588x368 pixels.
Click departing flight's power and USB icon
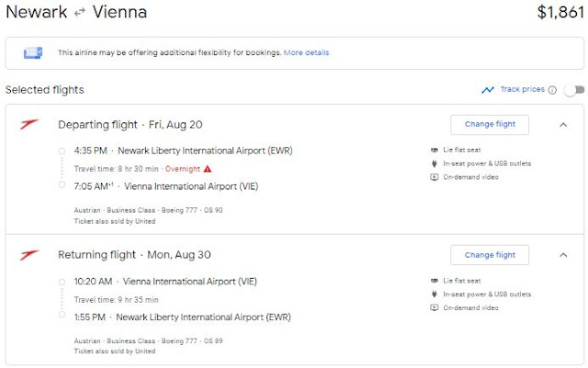[434, 164]
